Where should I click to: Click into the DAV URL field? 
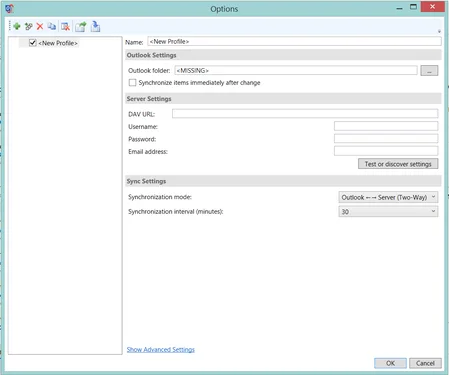(x=305, y=113)
